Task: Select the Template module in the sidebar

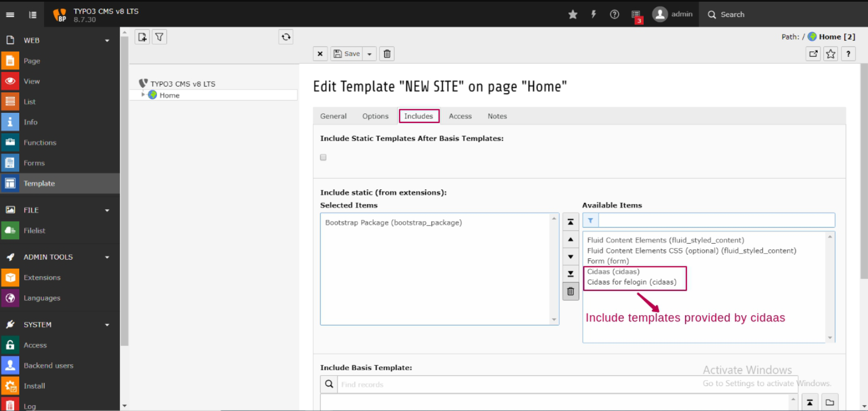Action: coord(39,183)
